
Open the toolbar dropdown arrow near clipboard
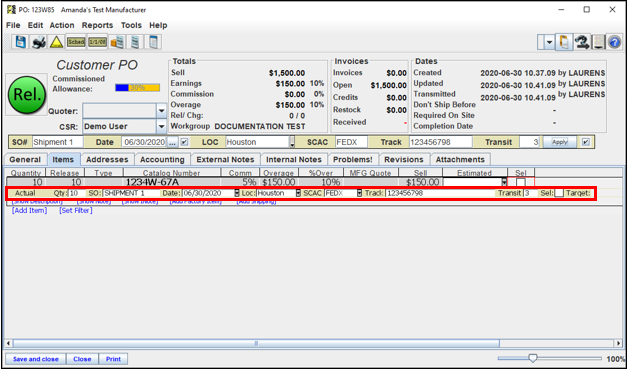tap(549, 42)
